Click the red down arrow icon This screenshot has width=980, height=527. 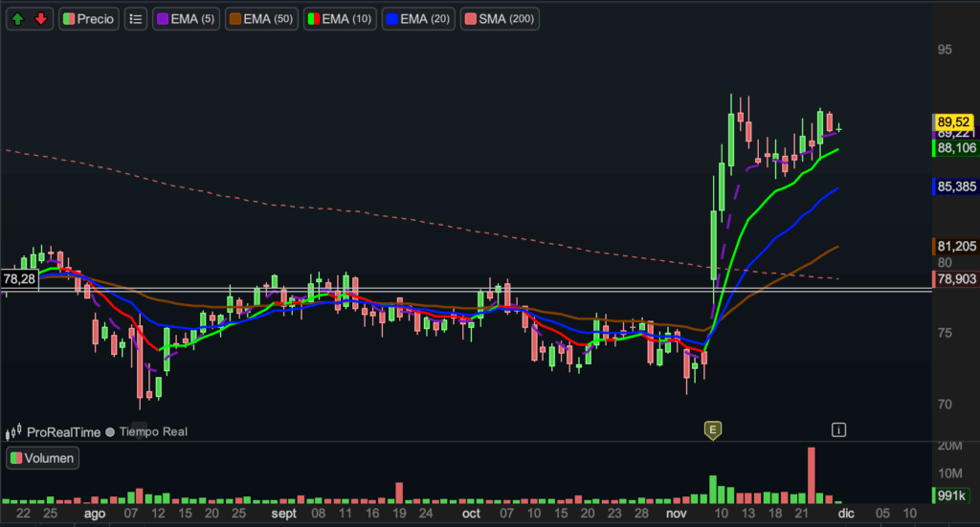click(x=40, y=18)
